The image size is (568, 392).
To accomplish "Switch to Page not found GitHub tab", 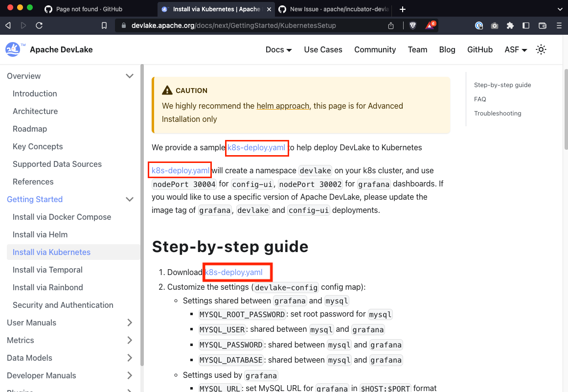I will pos(89,9).
